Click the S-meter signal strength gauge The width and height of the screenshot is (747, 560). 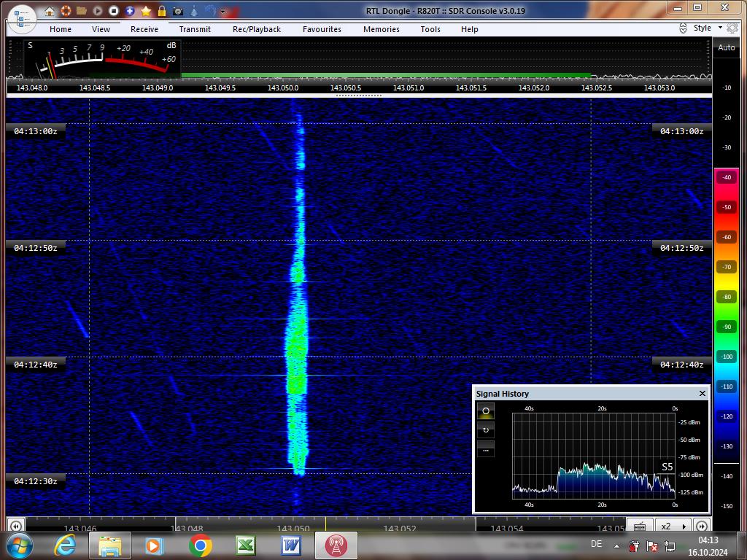(x=102, y=59)
